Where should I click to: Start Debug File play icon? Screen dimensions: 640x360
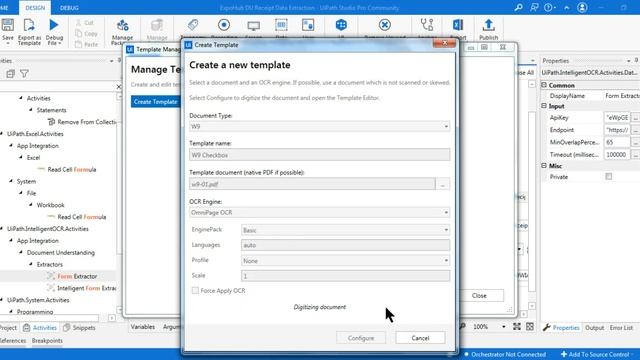point(54,25)
